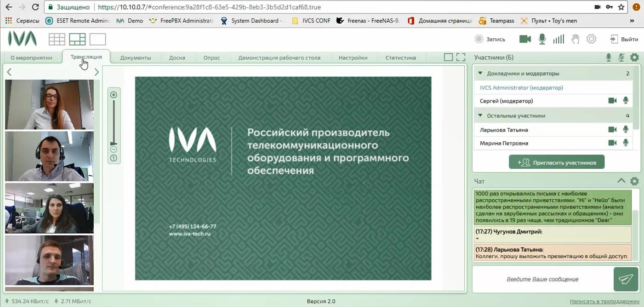This screenshot has width=644, height=307.
Task: Toggle camera for Сергей (модератор)
Action: tap(612, 101)
